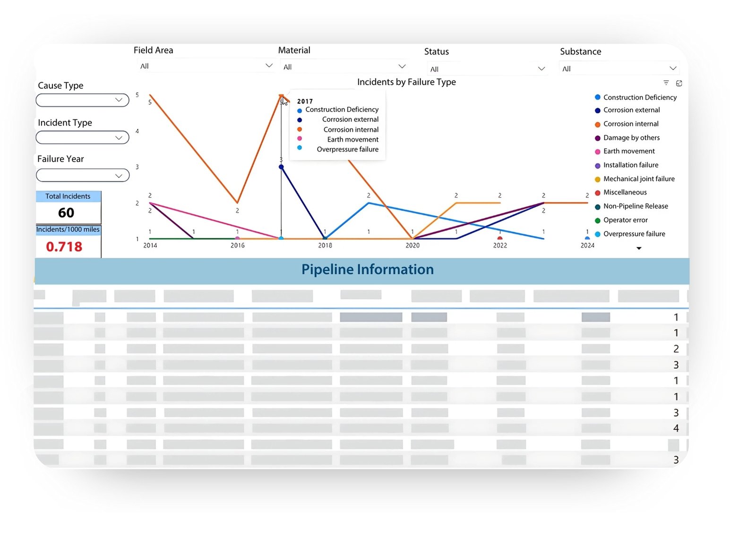The width and height of the screenshot is (756, 551).
Task: Toggle Corrosion internal in the legend
Action: (630, 124)
